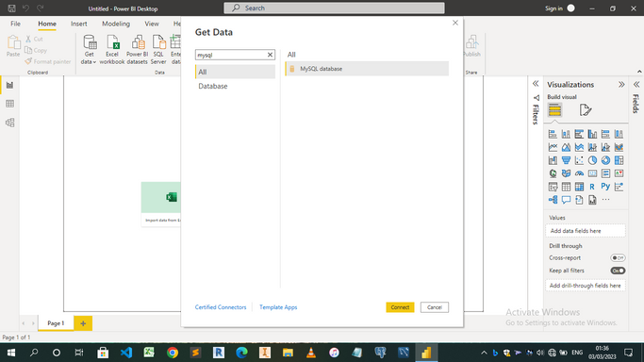644x362 pixels.
Task: Select the Treemap visual
Action: click(619, 160)
